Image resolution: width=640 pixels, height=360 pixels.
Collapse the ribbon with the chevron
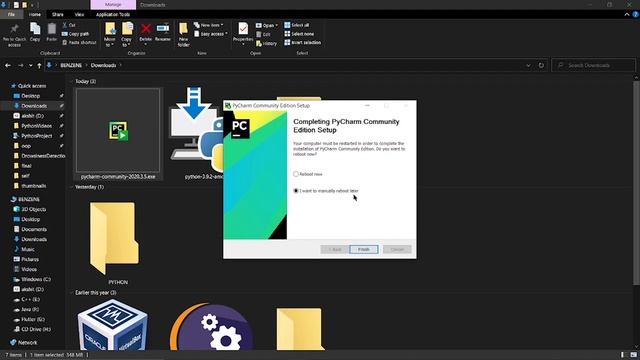(627, 14)
